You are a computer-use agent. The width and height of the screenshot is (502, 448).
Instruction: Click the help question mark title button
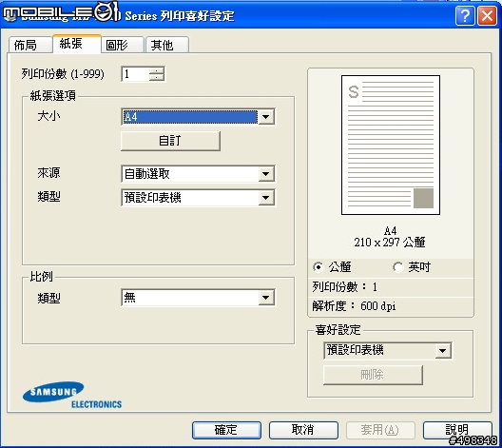point(465,15)
